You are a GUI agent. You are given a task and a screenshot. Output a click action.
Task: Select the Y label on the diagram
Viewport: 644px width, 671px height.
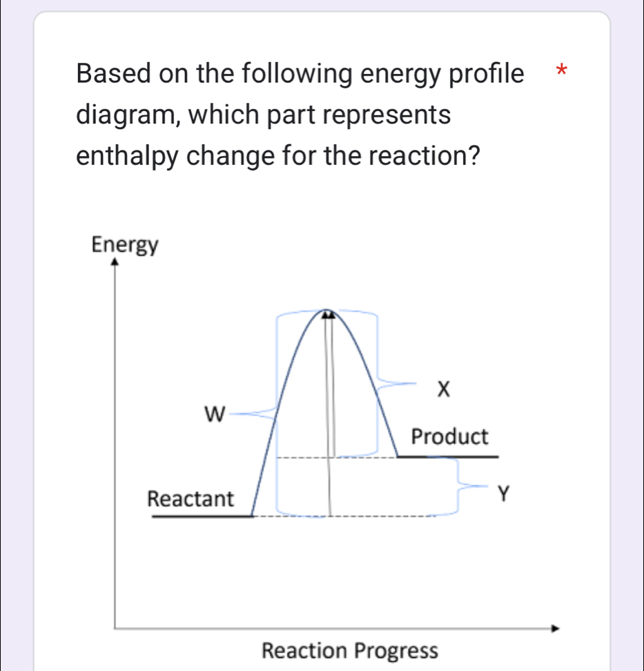click(505, 494)
